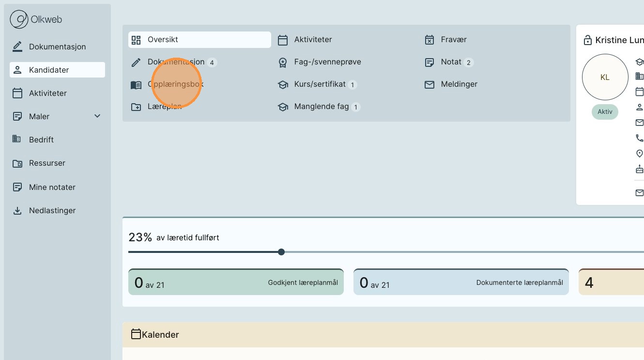This screenshot has height=360, width=644.
Task: Click the Godkjent læreplanmål card
Action: coord(236,282)
